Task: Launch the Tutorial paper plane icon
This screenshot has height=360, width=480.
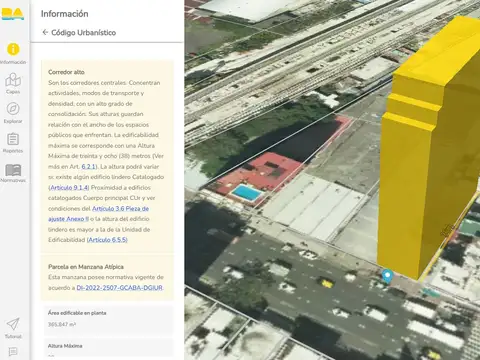Action: click(x=13, y=324)
